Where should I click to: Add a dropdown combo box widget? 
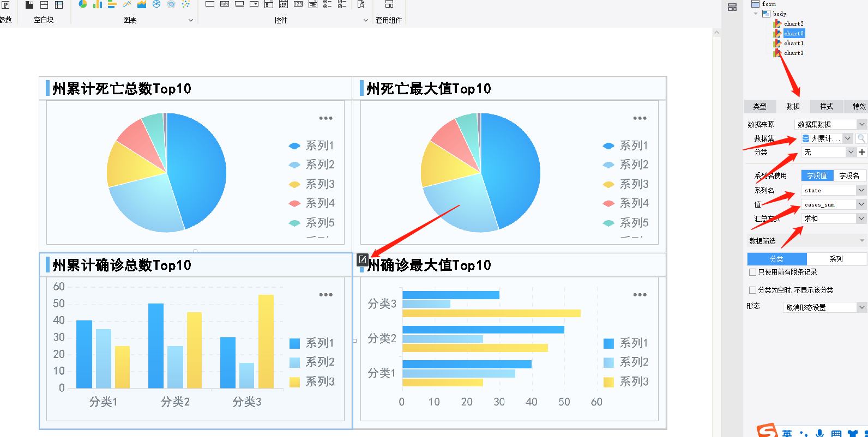coord(254,4)
